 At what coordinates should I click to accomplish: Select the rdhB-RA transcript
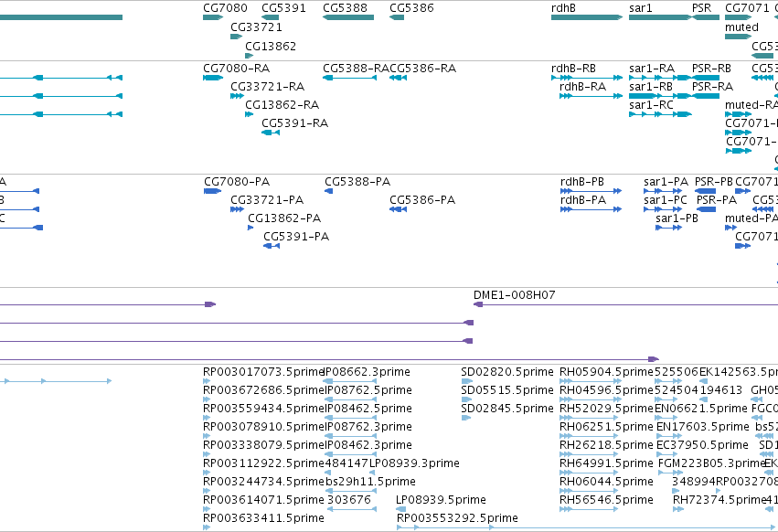591,96
